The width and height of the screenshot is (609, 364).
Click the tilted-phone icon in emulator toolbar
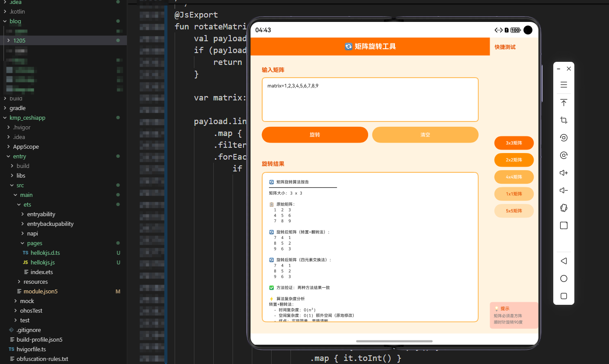[x=564, y=208]
